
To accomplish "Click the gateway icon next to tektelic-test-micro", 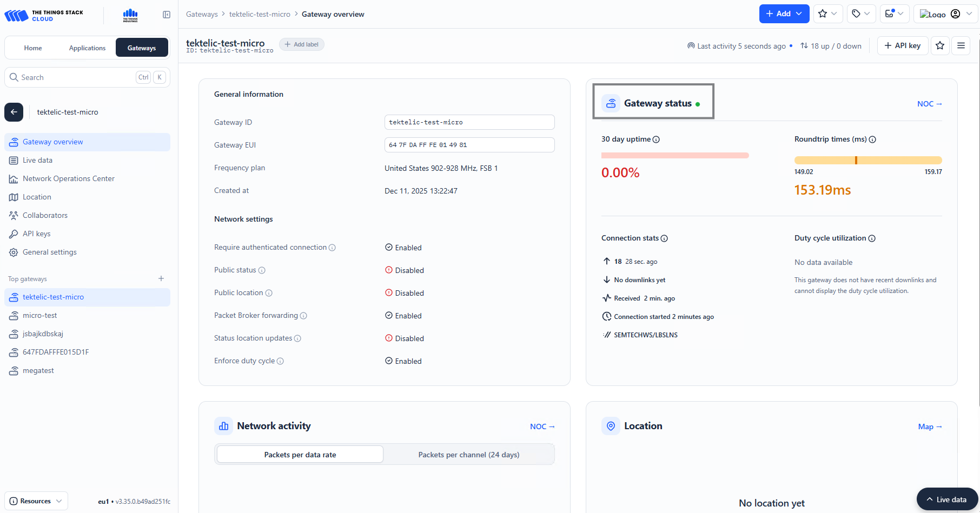I will click(14, 297).
